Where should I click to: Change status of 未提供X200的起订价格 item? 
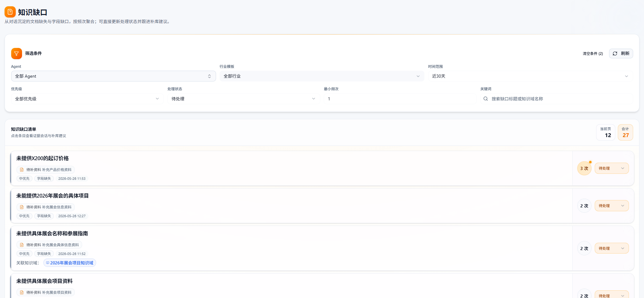[611, 168]
